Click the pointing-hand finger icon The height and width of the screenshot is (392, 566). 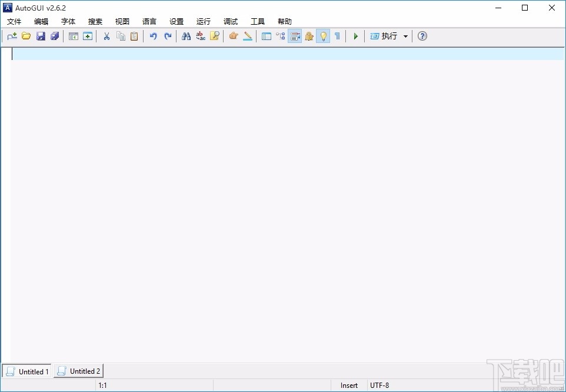coord(234,36)
